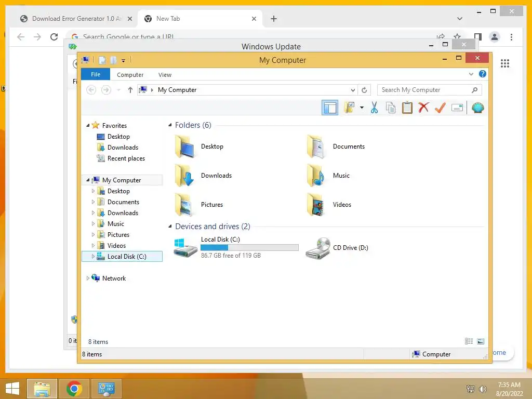532x399 pixels.
Task: Open Chrome three-dot menu
Action: coord(511,37)
